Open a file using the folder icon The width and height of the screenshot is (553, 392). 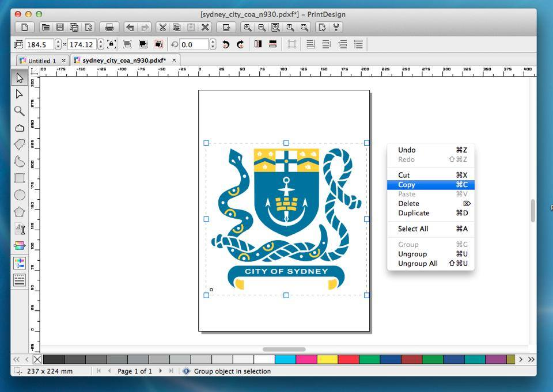tap(46, 27)
